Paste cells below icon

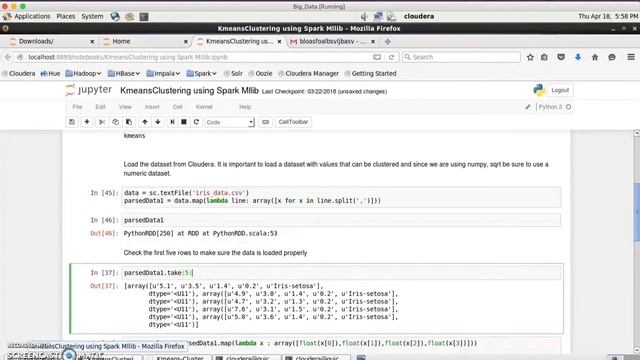[129, 122]
